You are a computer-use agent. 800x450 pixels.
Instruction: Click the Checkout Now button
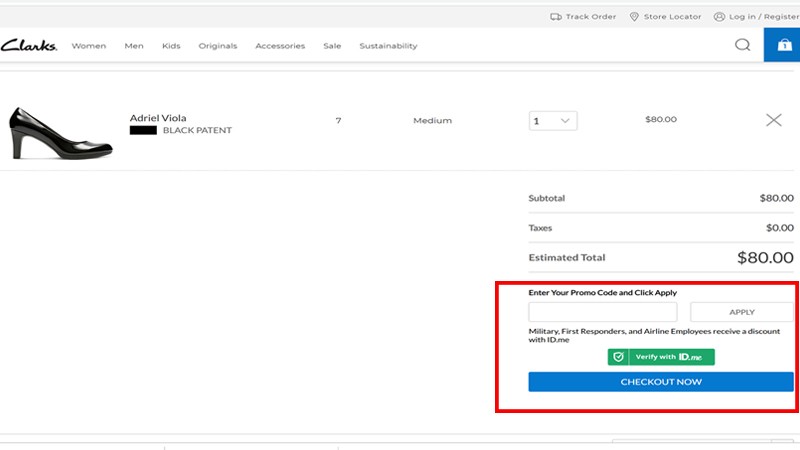tap(661, 382)
